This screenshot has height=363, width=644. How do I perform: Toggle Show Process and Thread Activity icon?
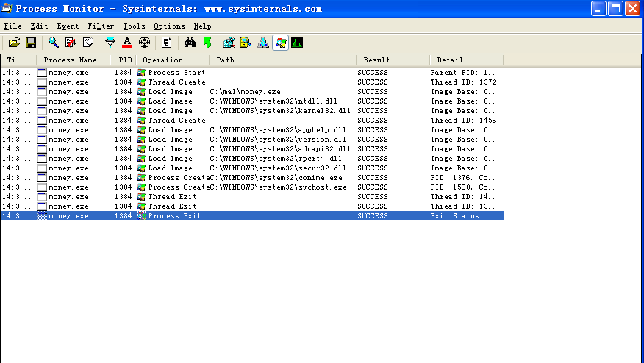point(281,43)
